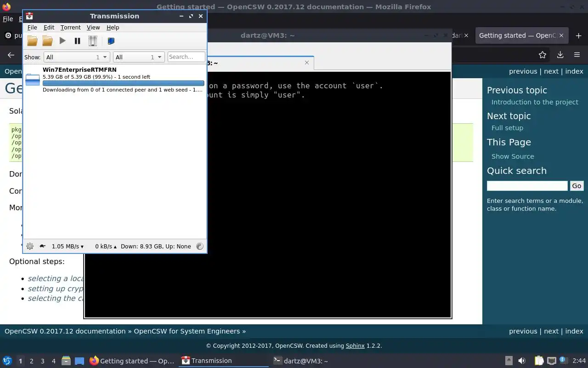Open 'Introduction to the project' link
Image resolution: width=588 pixels, height=368 pixels.
pos(535,102)
